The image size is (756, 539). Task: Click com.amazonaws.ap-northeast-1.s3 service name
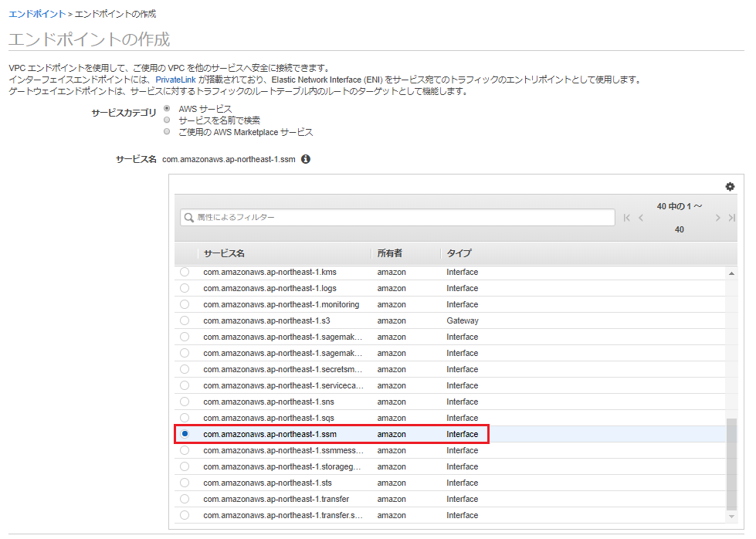[266, 320]
